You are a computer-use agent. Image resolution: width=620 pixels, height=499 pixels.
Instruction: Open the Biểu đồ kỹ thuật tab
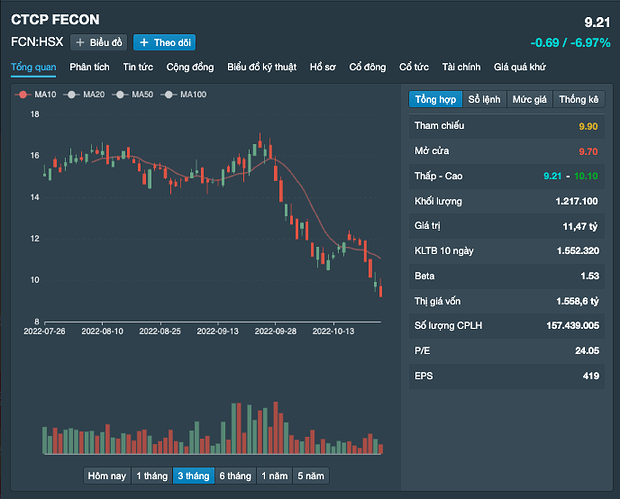click(261, 67)
